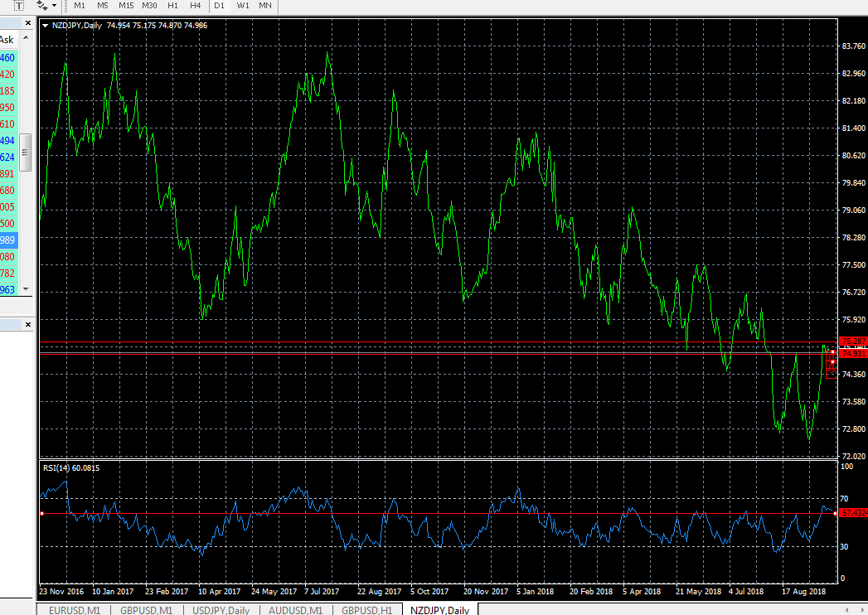Select the 74.931 red price line label

tap(854, 353)
